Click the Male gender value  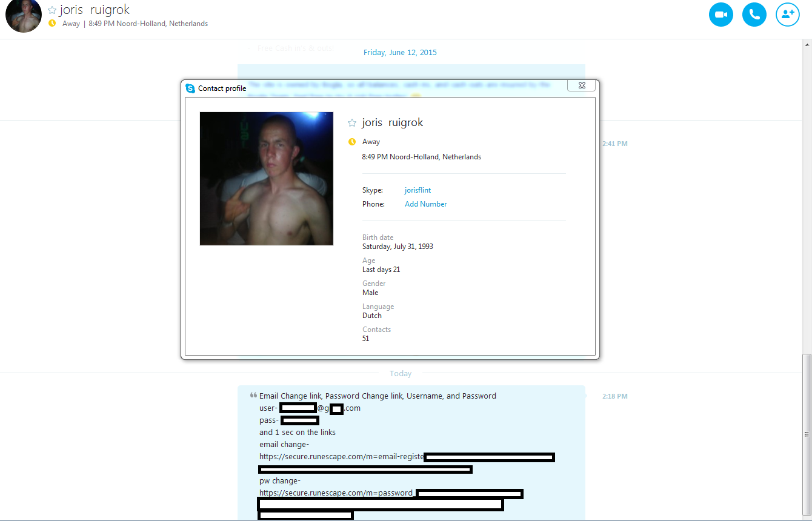point(370,293)
